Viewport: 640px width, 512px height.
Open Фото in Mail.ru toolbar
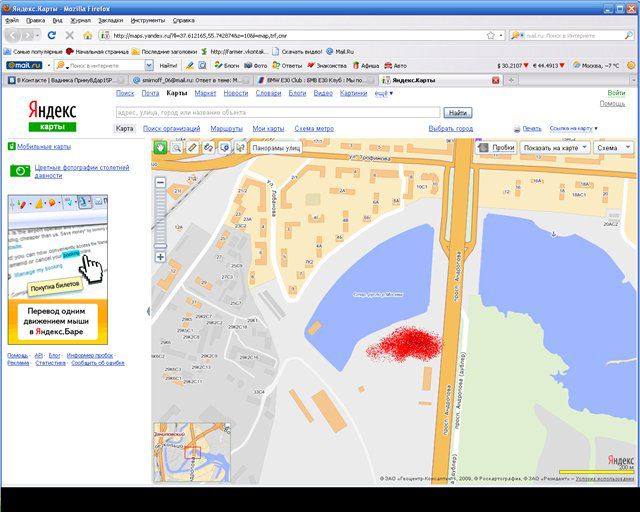point(256,65)
